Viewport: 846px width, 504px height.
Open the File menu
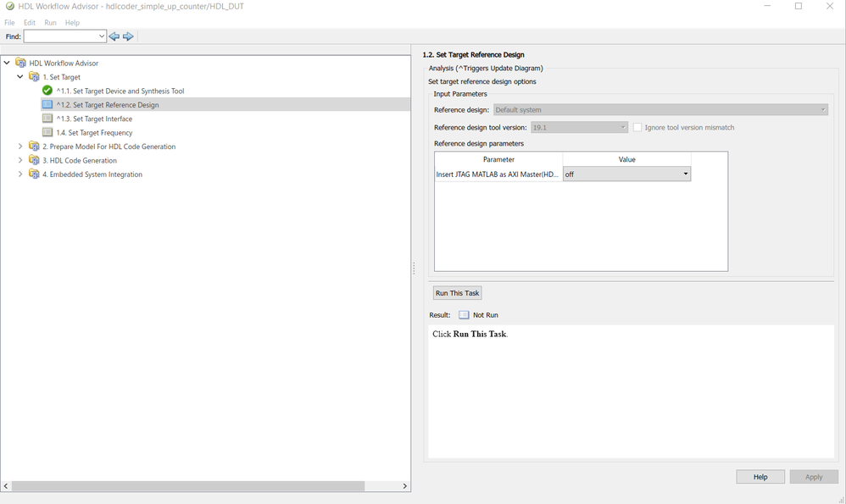pyautogui.click(x=9, y=23)
